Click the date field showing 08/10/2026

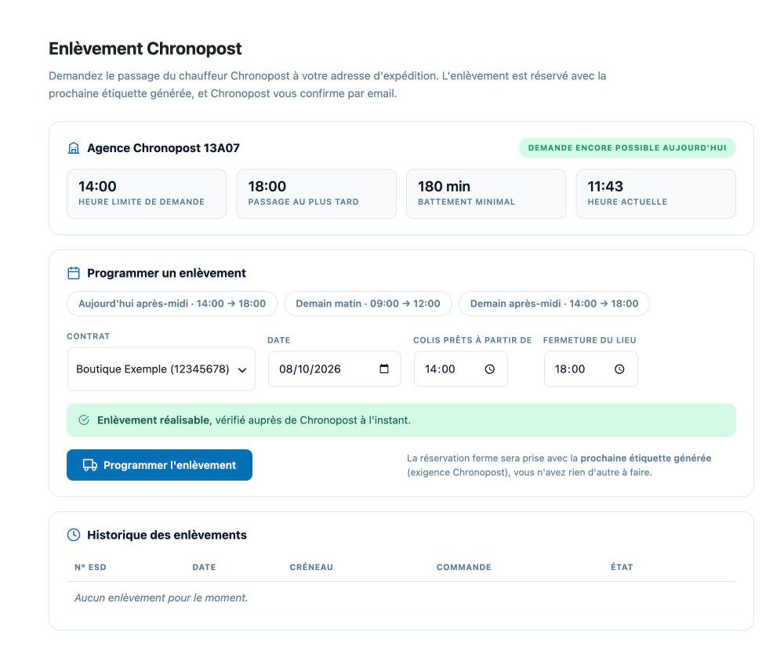[x=335, y=369]
